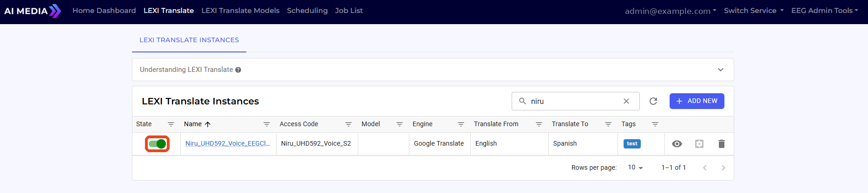Click the Engine column header
Viewport: 868px width, 193px height.
[422, 124]
